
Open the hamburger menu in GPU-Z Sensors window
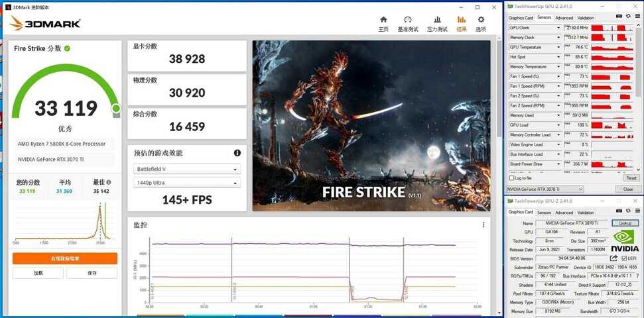click(x=637, y=16)
